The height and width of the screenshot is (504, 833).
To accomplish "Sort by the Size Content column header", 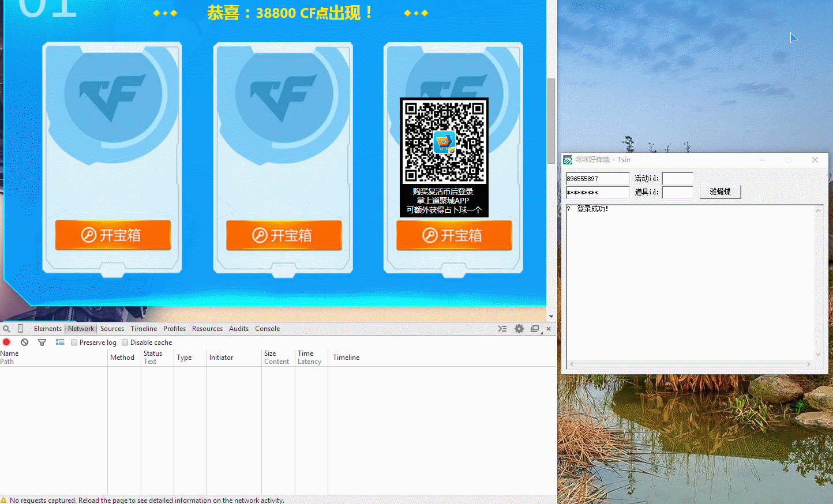I will point(278,358).
